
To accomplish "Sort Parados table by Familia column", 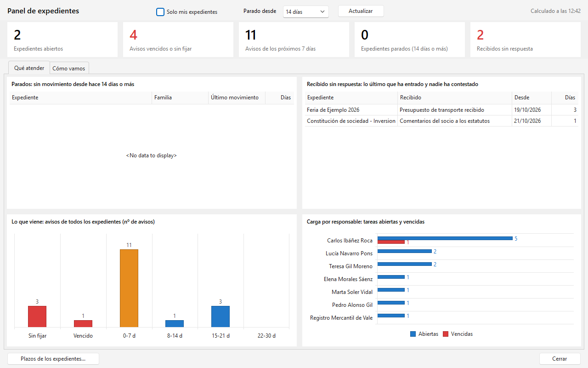I will click(180, 98).
